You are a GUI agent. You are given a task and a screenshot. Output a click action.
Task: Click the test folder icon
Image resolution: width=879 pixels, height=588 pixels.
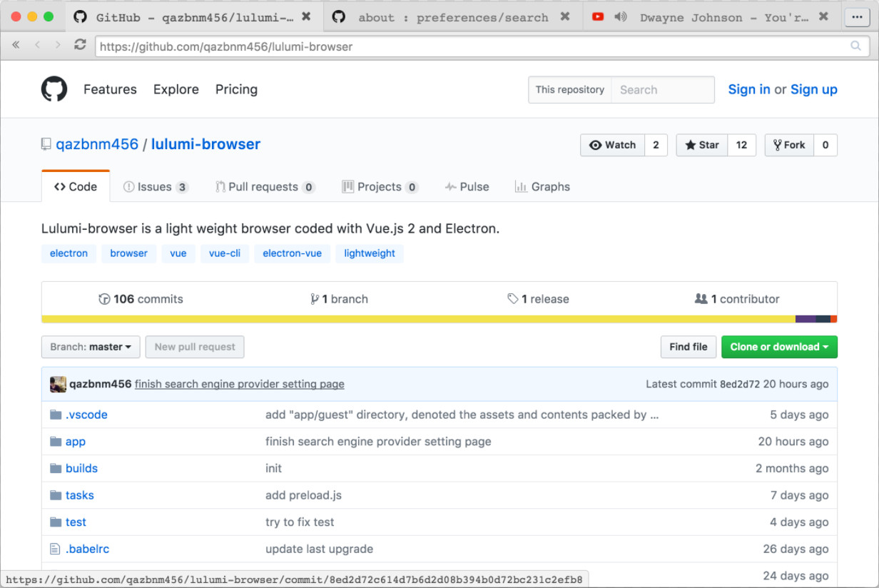(56, 522)
